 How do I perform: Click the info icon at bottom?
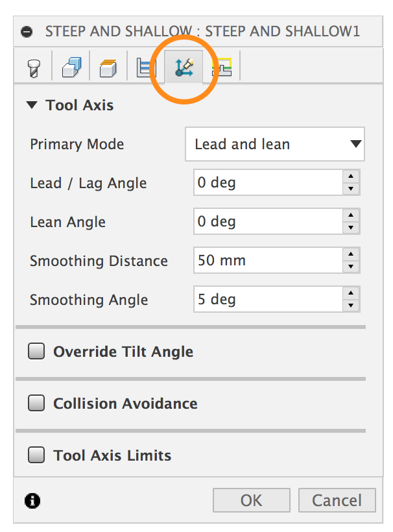(32, 500)
